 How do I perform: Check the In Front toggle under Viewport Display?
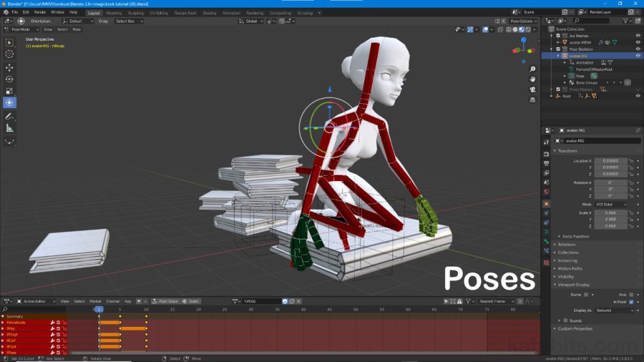click(631, 302)
